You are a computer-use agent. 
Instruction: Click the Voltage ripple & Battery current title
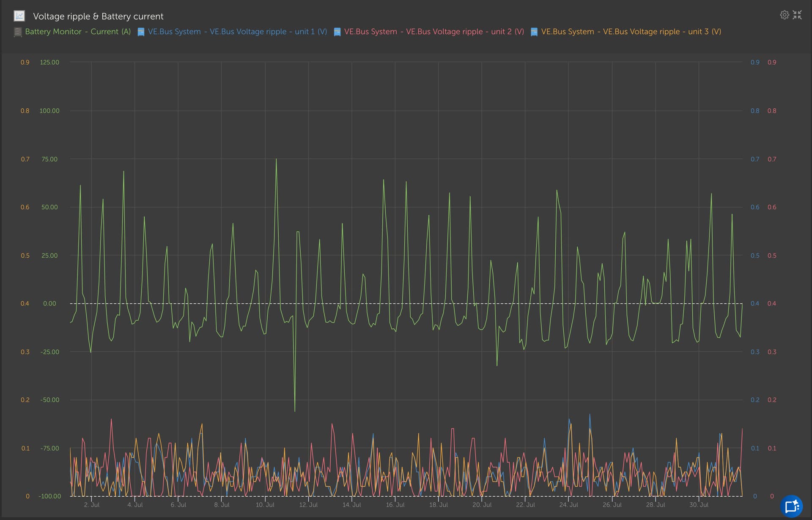click(98, 17)
